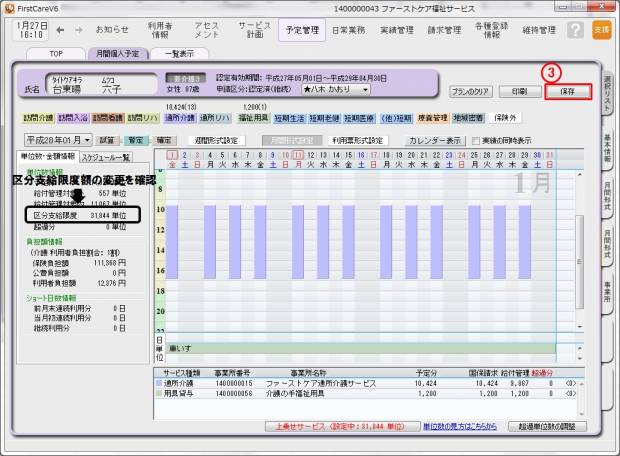Click the 保存 save button
Screen dimensions: 620x456
coord(569,91)
